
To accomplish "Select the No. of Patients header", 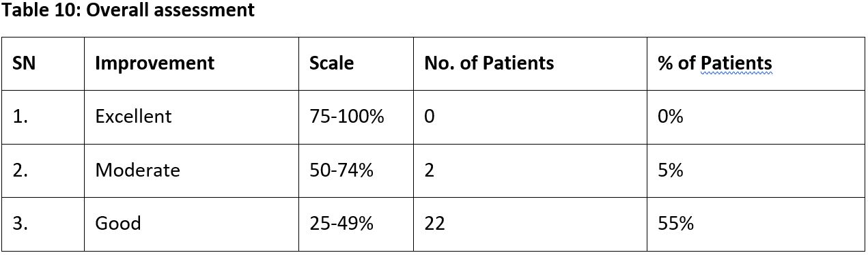I will [530, 63].
